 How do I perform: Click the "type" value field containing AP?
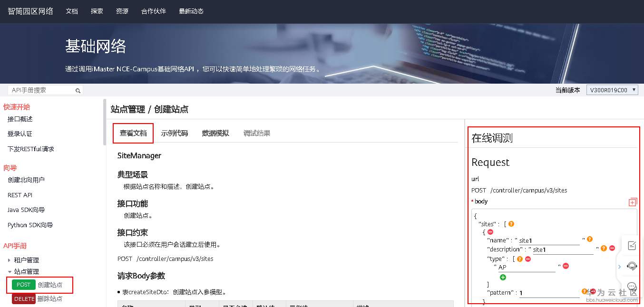coord(527,268)
